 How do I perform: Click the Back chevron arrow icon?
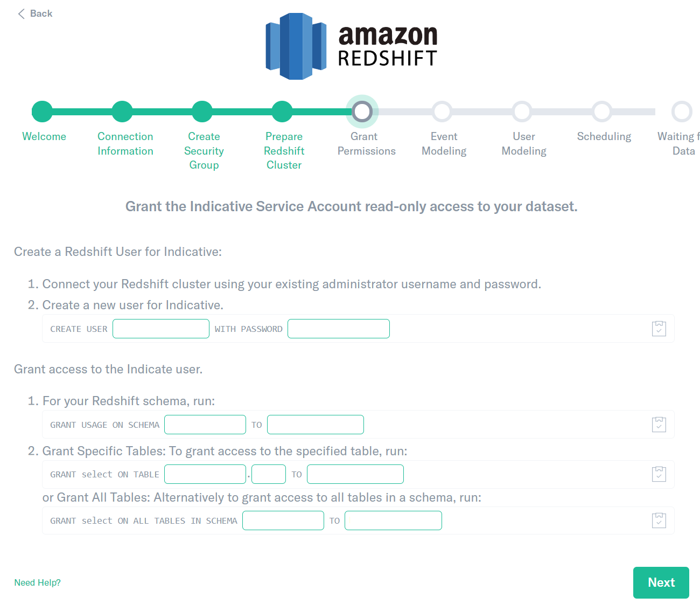click(x=22, y=13)
